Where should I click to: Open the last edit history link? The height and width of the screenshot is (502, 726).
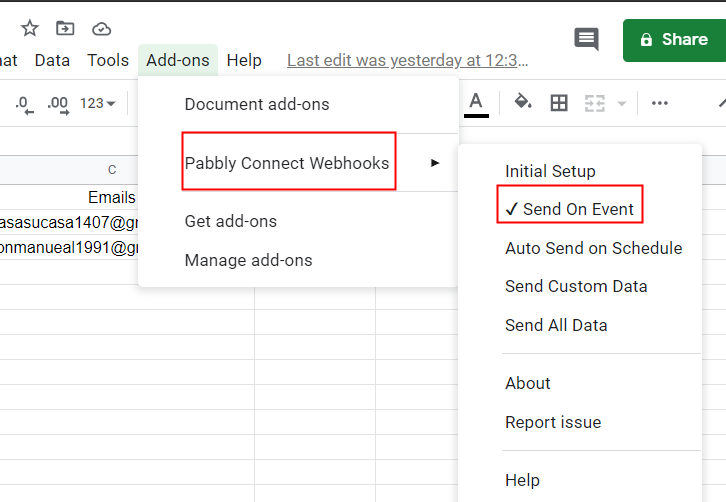click(x=408, y=60)
